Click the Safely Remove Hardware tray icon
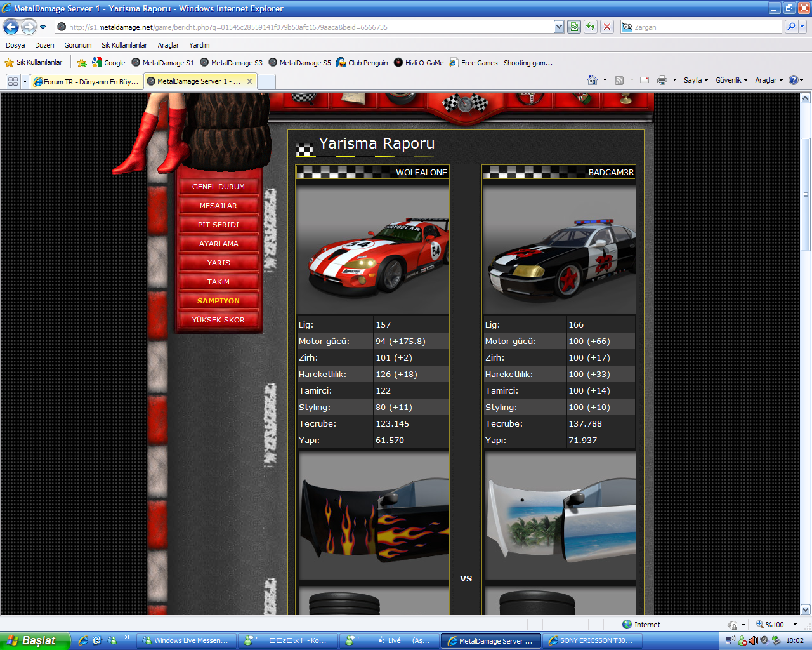Image resolution: width=812 pixels, height=650 pixels. pyautogui.click(x=776, y=640)
